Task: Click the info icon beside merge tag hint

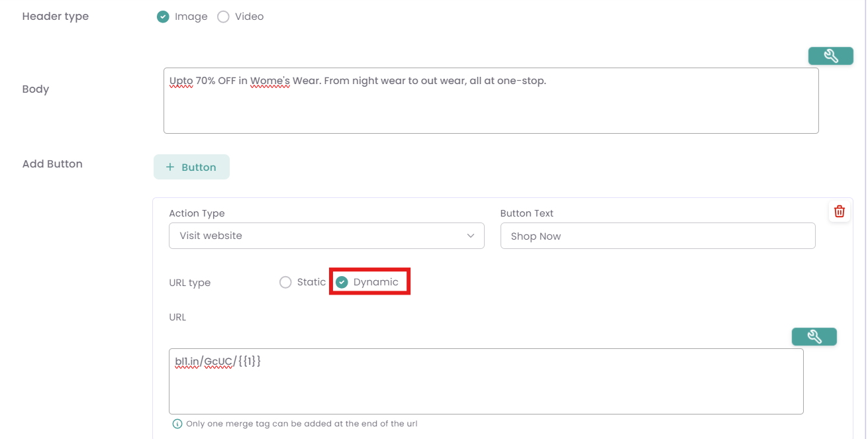Action: click(x=177, y=424)
